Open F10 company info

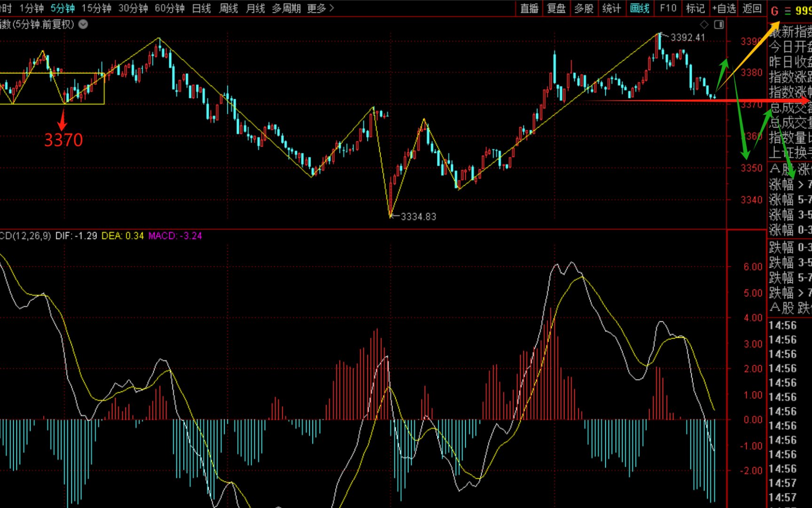[x=668, y=8]
